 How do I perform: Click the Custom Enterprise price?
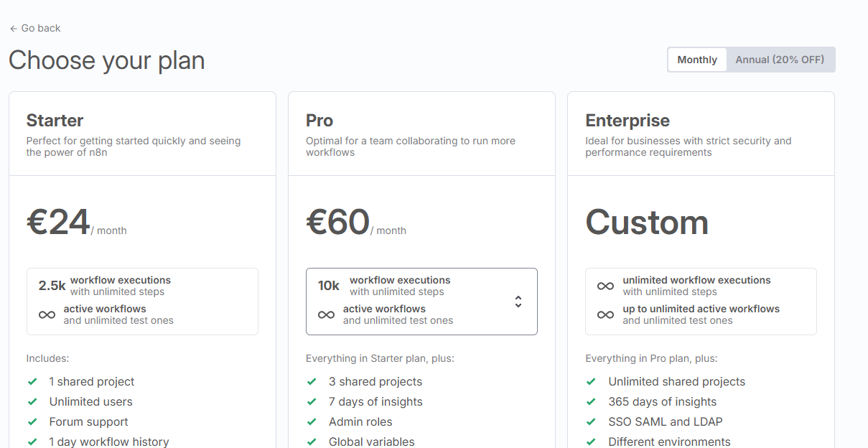pos(647,223)
